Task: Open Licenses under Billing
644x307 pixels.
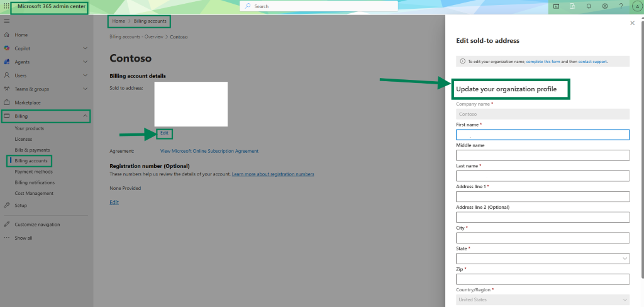Action: tap(23, 139)
